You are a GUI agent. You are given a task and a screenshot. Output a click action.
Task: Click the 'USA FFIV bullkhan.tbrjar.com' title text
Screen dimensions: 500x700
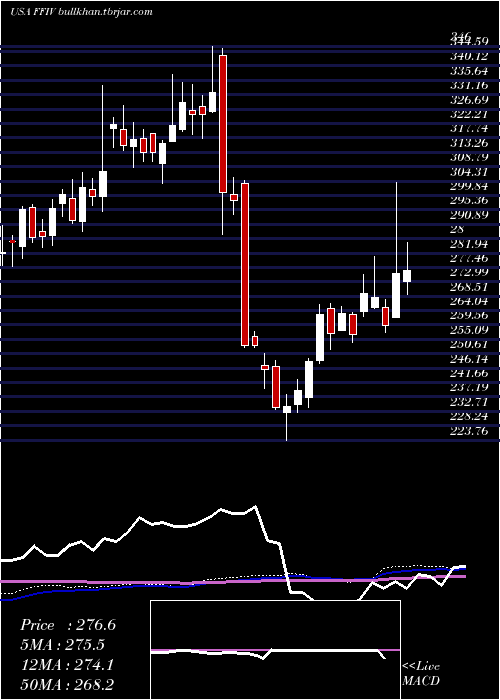click(81, 12)
